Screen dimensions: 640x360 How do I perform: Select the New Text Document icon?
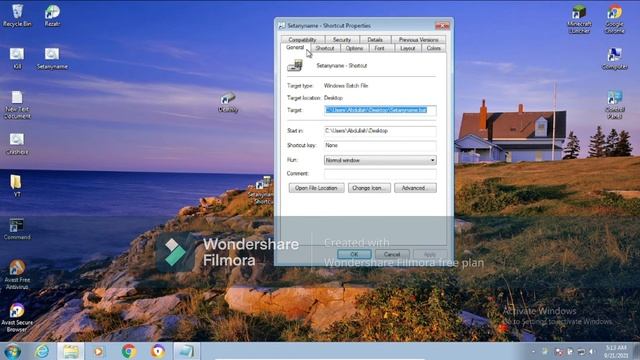[17, 104]
